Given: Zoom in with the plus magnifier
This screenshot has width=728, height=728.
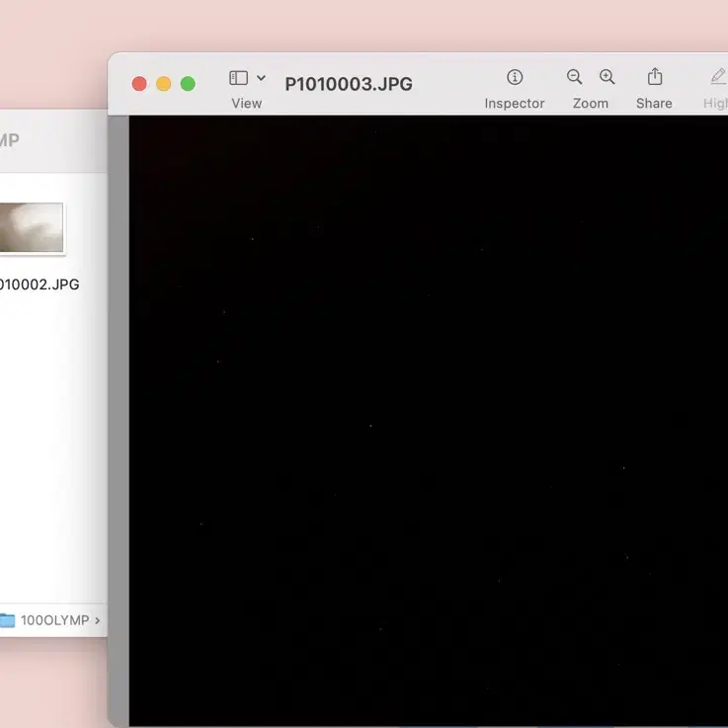Looking at the screenshot, I should coord(607,77).
